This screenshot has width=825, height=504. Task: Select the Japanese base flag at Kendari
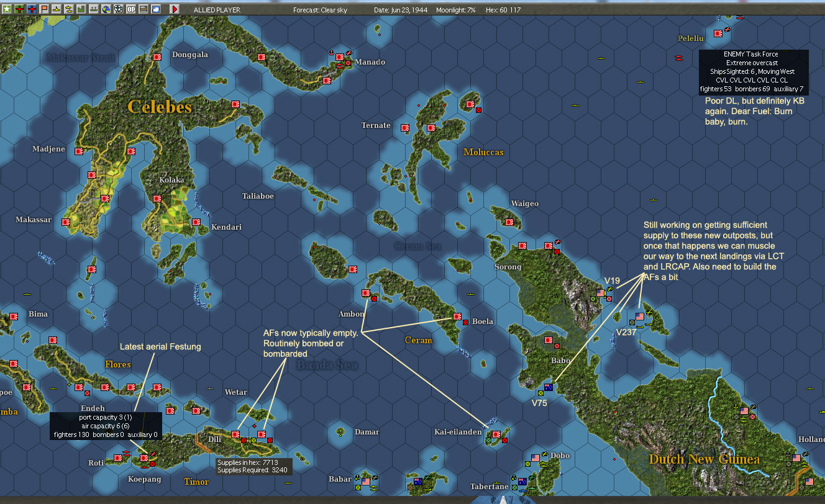click(x=196, y=222)
